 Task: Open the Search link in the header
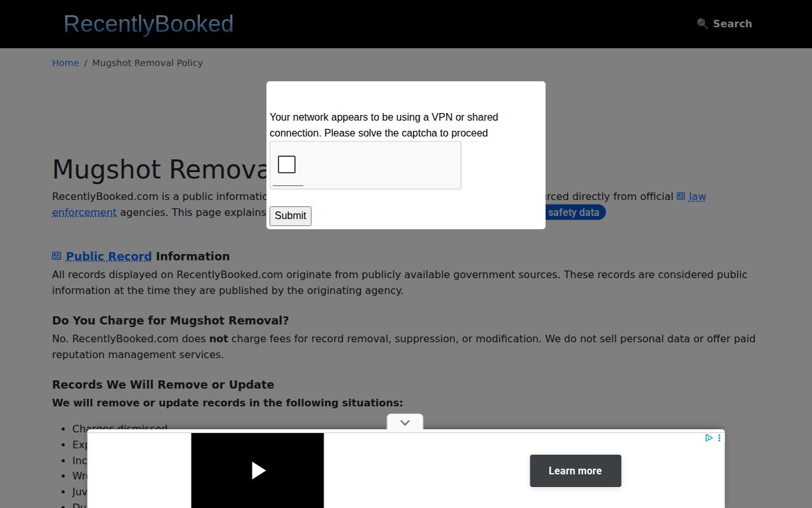[x=724, y=23]
